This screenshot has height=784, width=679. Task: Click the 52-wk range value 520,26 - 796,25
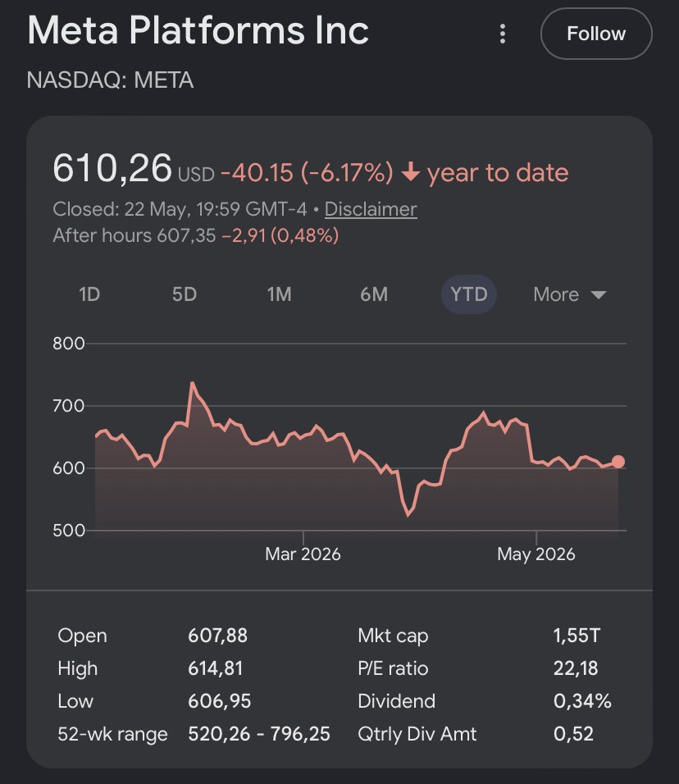259,734
